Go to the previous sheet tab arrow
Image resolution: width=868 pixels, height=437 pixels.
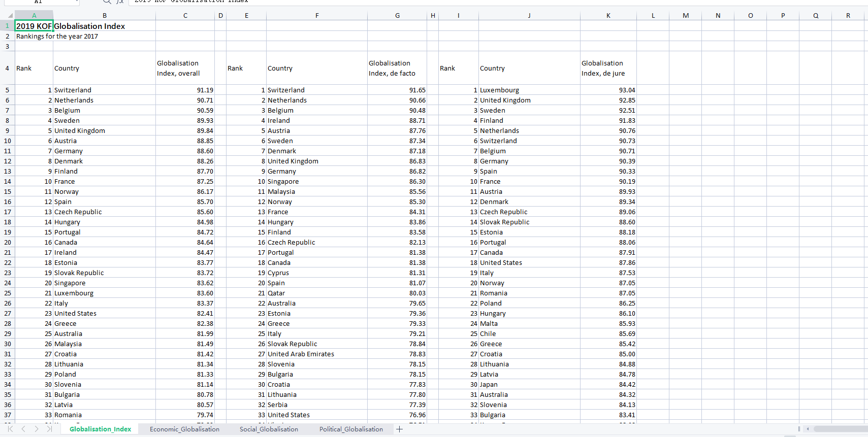pos(23,429)
